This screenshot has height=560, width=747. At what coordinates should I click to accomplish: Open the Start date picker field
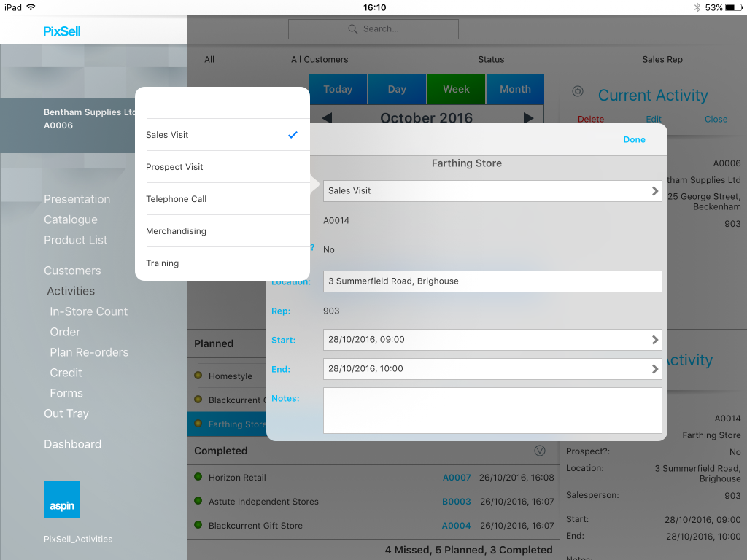pyautogui.click(x=492, y=340)
